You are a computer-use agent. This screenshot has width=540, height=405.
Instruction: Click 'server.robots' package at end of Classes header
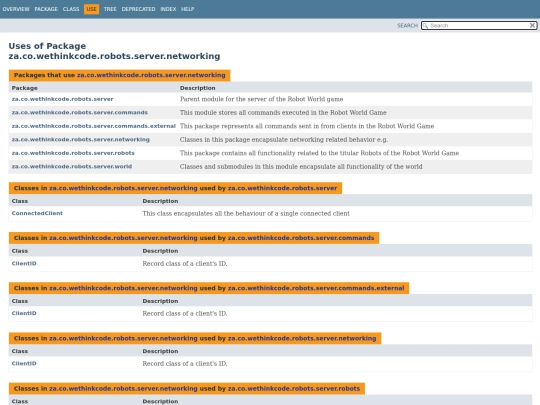(294, 388)
